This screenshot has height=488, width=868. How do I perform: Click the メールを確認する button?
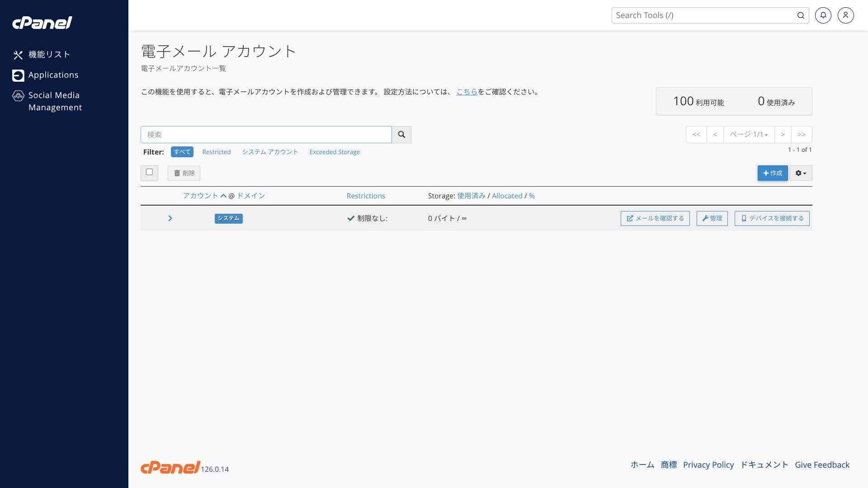coord(655,218)
